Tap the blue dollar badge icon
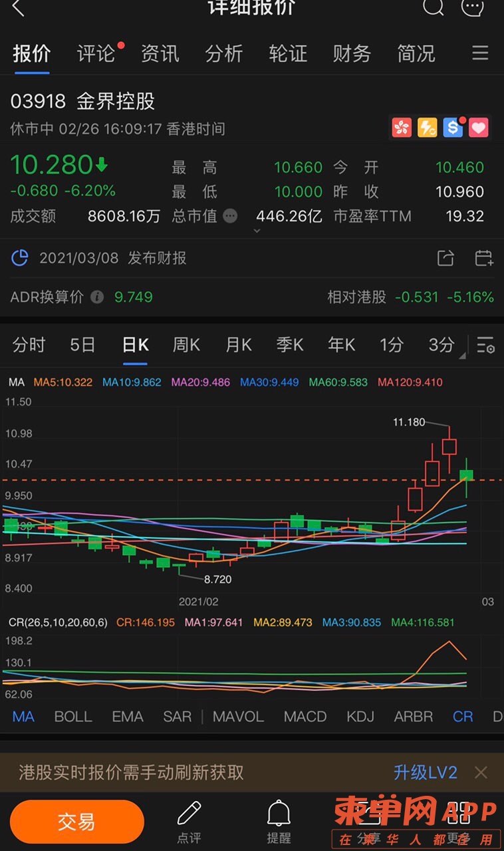 pyautogui.click(x=453, y=127)
